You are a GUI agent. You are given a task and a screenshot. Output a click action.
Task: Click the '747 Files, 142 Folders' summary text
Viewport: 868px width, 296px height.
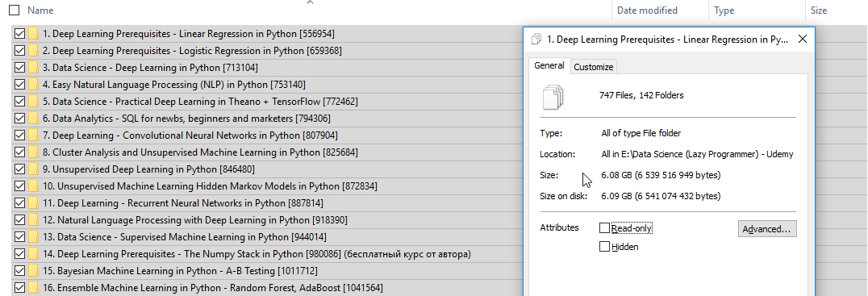pyautogui.click(x=641, y=95)
